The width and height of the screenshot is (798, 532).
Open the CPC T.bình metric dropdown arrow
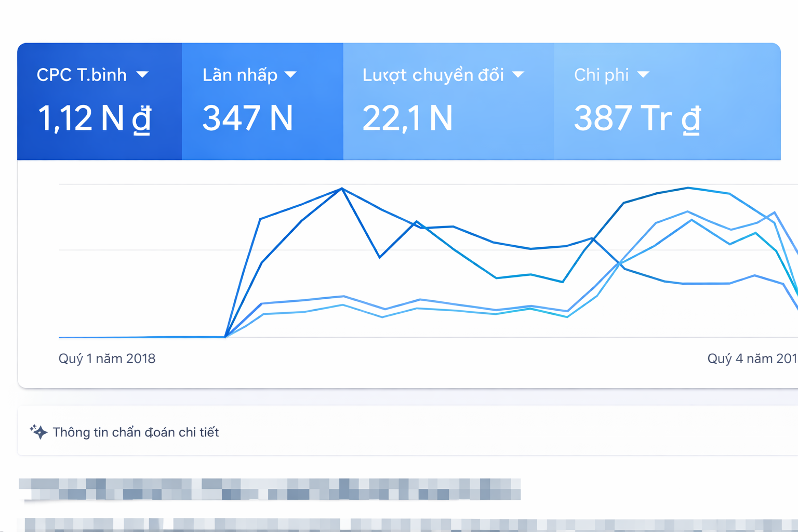[x=142, y=75]
